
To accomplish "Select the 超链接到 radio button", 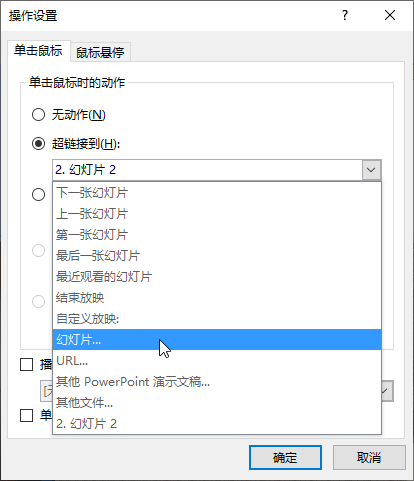I will 38,144.
